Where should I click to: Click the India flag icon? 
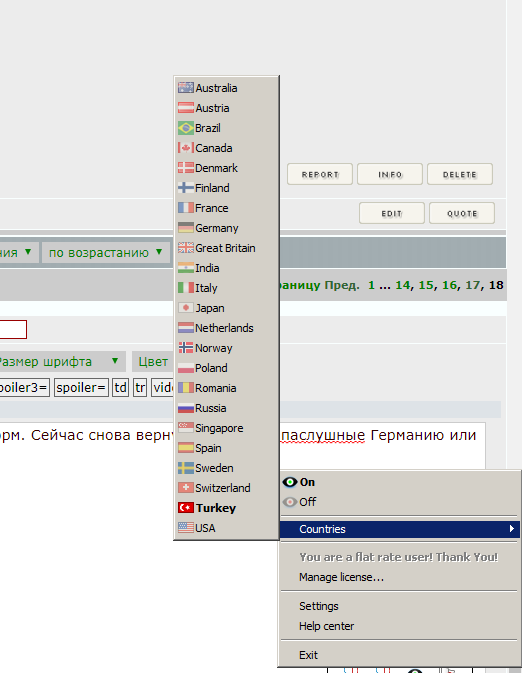(x=186, y=268)
